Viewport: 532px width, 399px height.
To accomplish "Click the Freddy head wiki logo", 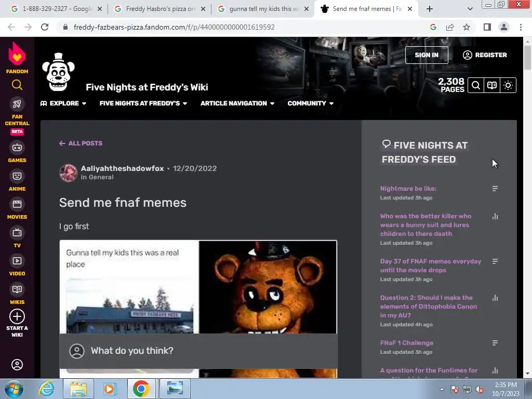I will pyautogui.click(x=58, y=72).
